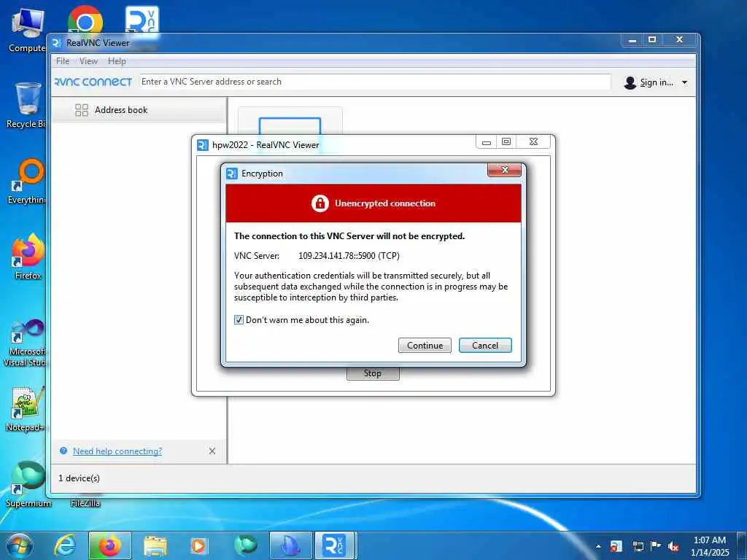
Task: Dismiss the Need help connecting banner
Action: pyautogui.click(x=212, y=451)
